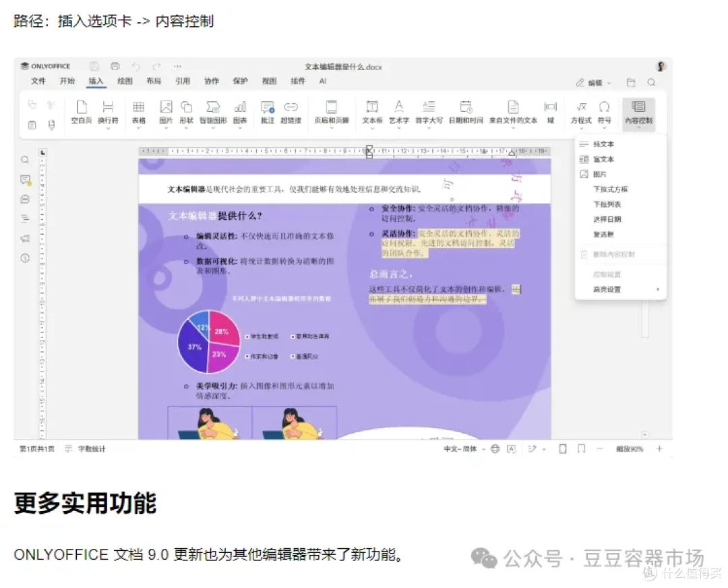
Task: Open the 编辑 editing mode dropdown
Action: click(594, 83)
